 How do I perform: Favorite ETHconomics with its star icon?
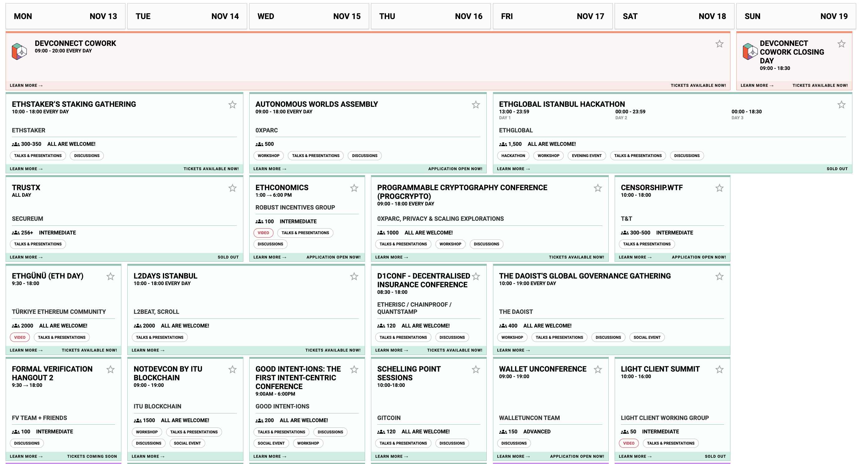pyautogui.click(x=354, y=188)
